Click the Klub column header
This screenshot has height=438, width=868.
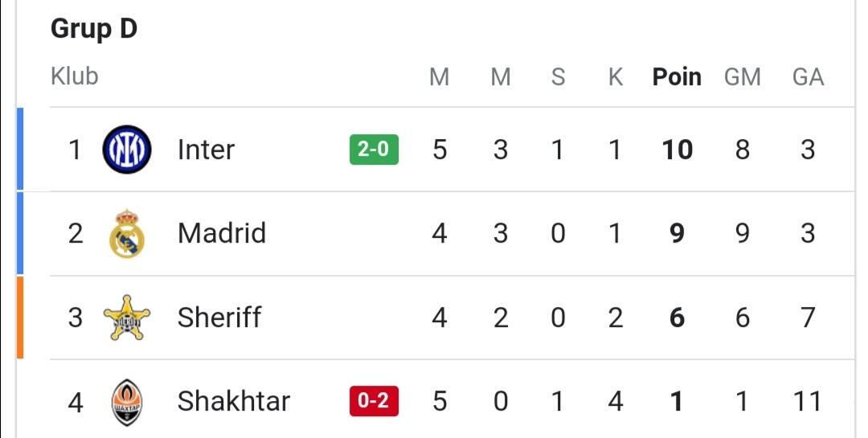point(74,76)
